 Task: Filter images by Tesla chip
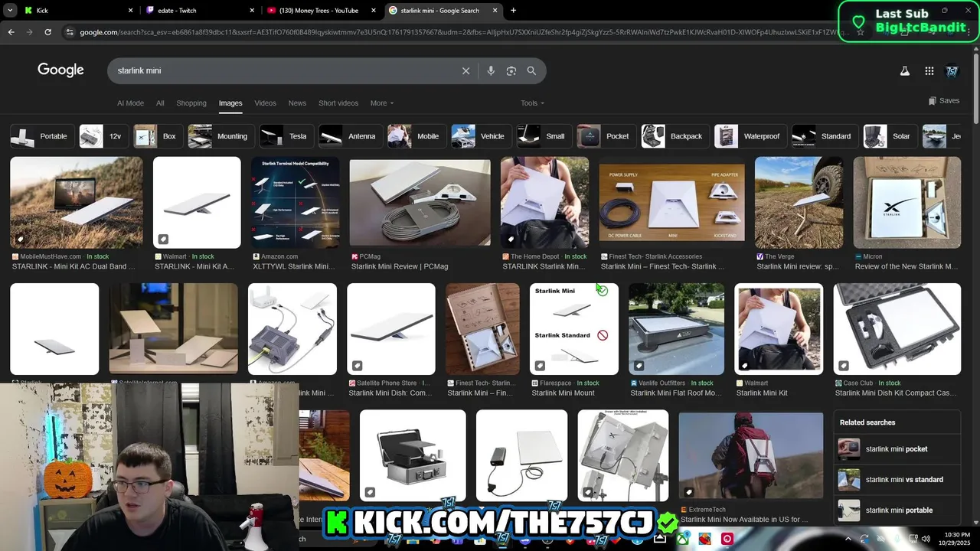click(286, 136)
